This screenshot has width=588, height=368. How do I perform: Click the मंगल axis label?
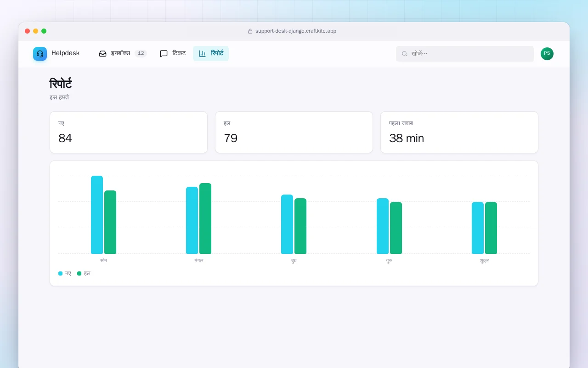199,261
